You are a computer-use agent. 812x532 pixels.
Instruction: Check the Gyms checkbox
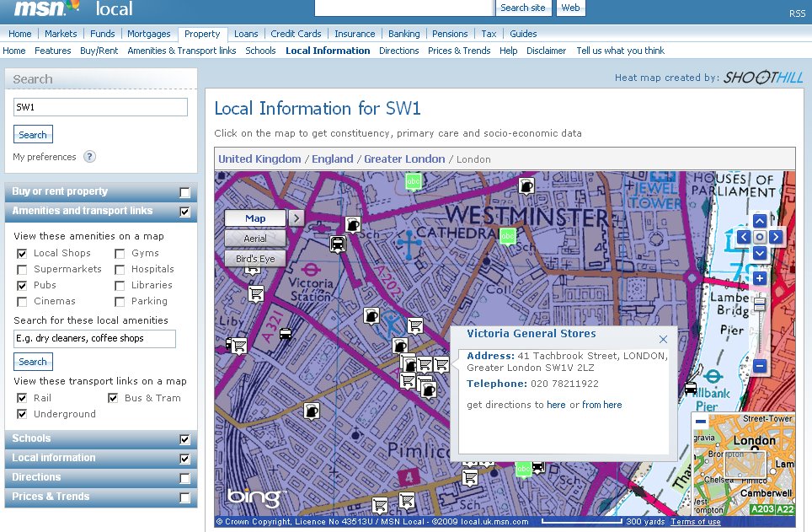pos(120,254)
